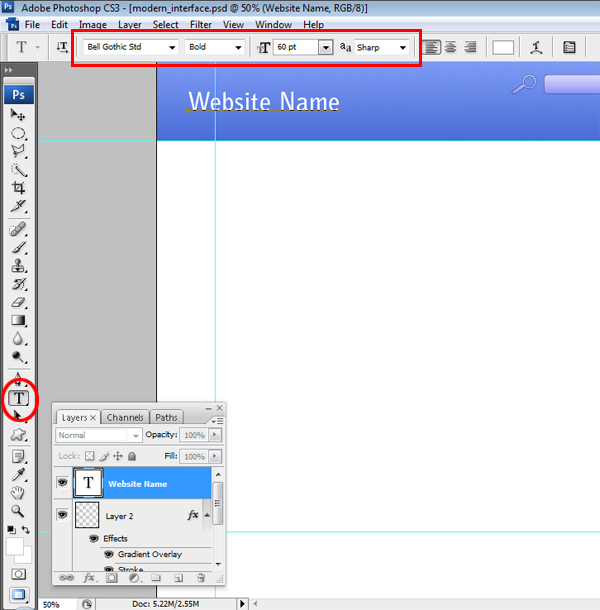Change screen mode in toolbox

point(18,594)
